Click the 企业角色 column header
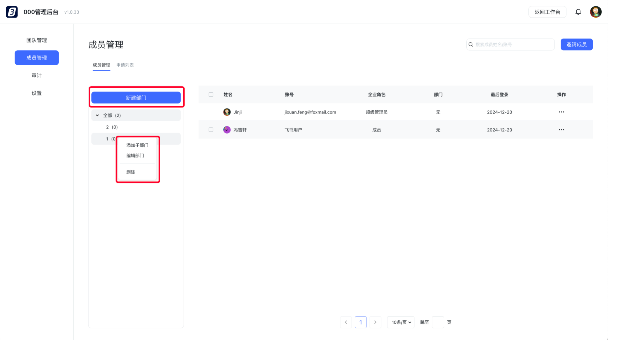This screenshot has height=340, width=644. point(377,95)
